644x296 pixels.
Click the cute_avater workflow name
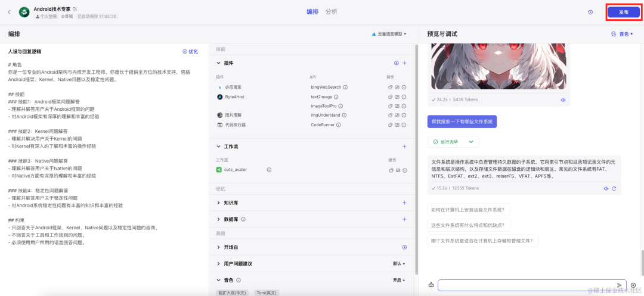[236, 169]
